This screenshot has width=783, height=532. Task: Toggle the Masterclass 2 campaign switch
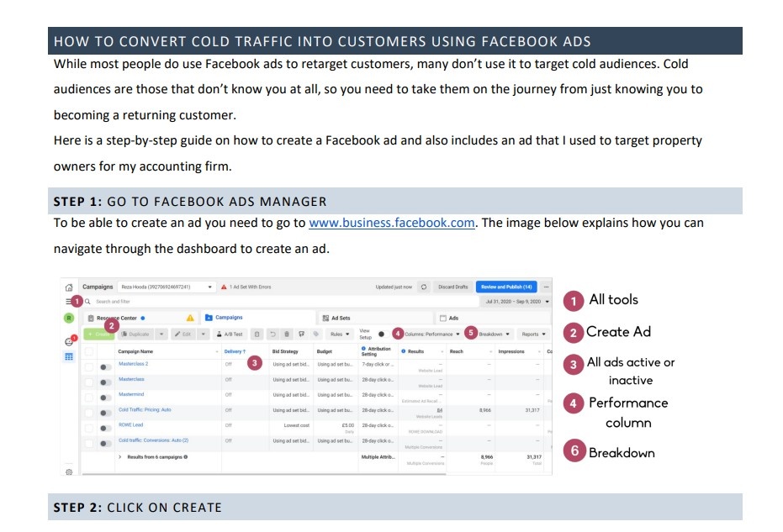(105, 367)
